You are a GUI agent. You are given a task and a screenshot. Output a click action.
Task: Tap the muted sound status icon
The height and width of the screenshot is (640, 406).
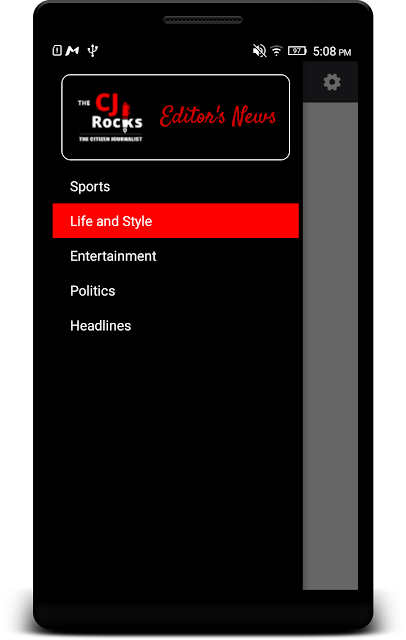(259, 51)
